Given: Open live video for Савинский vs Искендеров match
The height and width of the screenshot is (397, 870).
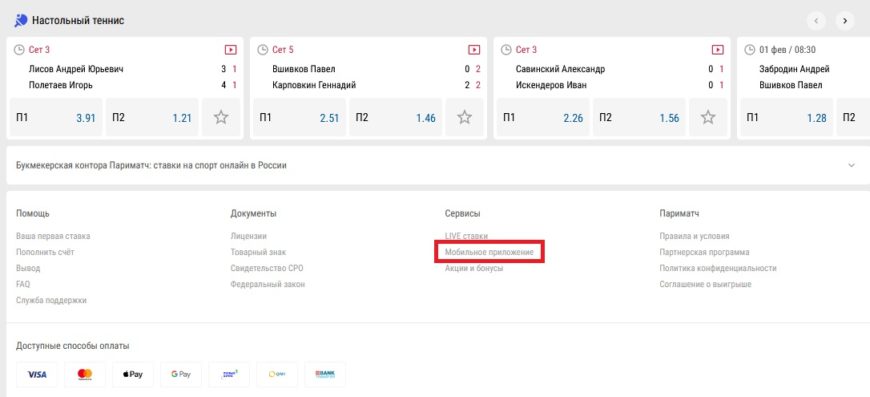Looking at the screenshot, I should click(x=717, y=50).
